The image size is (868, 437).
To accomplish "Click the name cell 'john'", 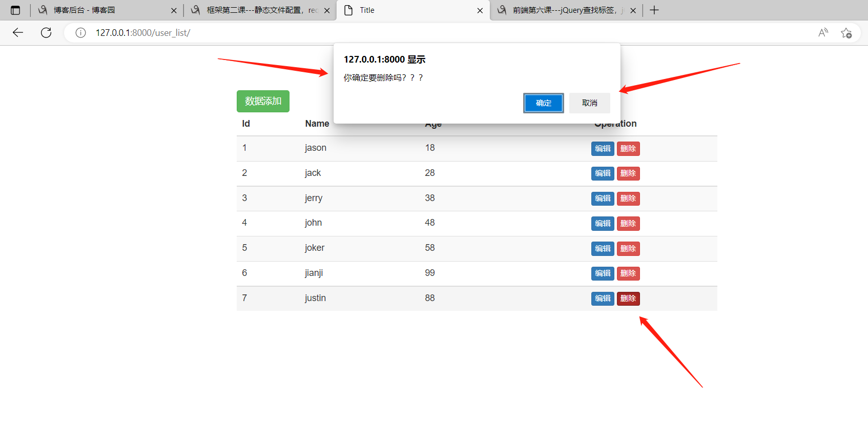I will click(x=313, y=223).
